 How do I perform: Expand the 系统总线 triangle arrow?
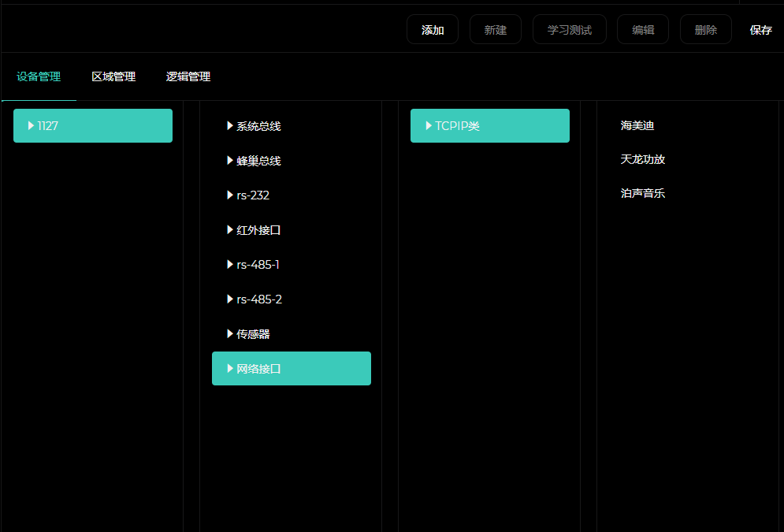230,125
